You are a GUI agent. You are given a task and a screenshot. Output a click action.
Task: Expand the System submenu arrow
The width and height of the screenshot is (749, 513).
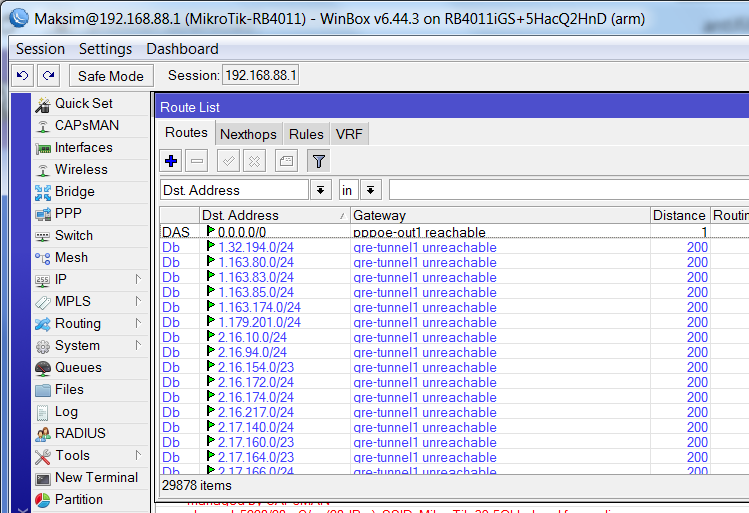point(138,345)
